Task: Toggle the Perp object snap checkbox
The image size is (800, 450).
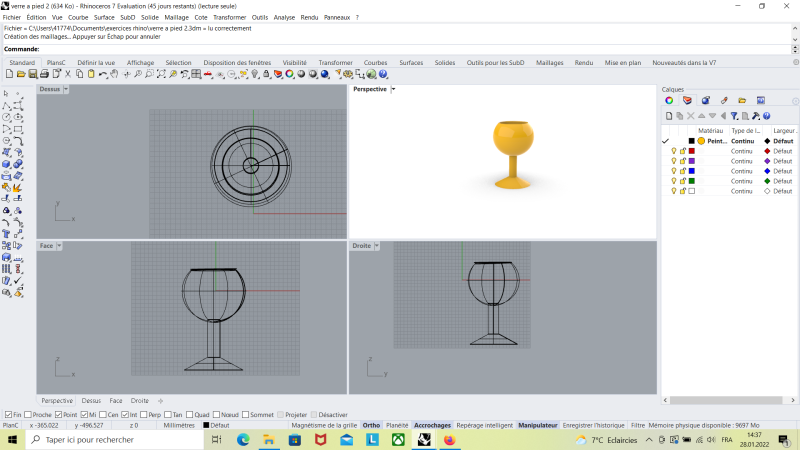Action: tap(144, 414)
